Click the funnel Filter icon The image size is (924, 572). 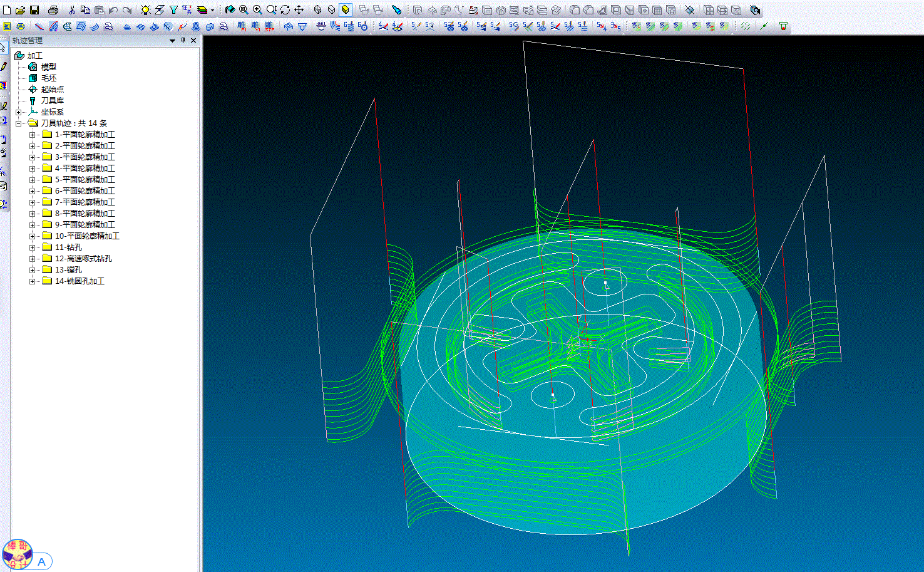click(173, 10)
